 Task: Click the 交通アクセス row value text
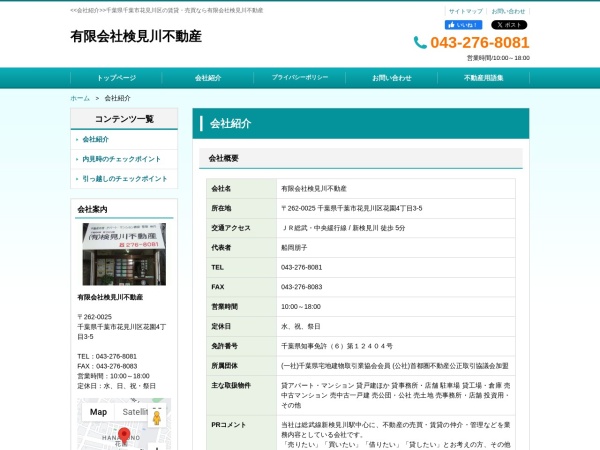click(x=343, y=228)
